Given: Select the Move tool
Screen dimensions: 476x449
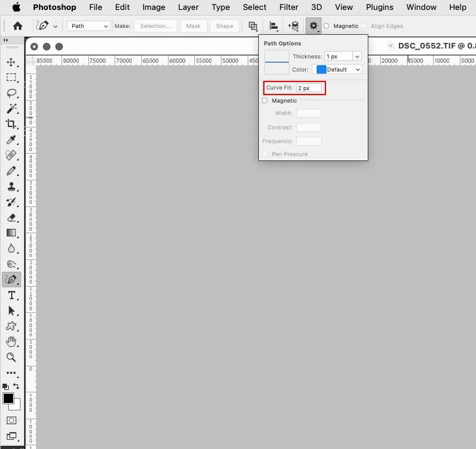Looking at the screenshot, I should pyautogui.click(x=11, y=62).
